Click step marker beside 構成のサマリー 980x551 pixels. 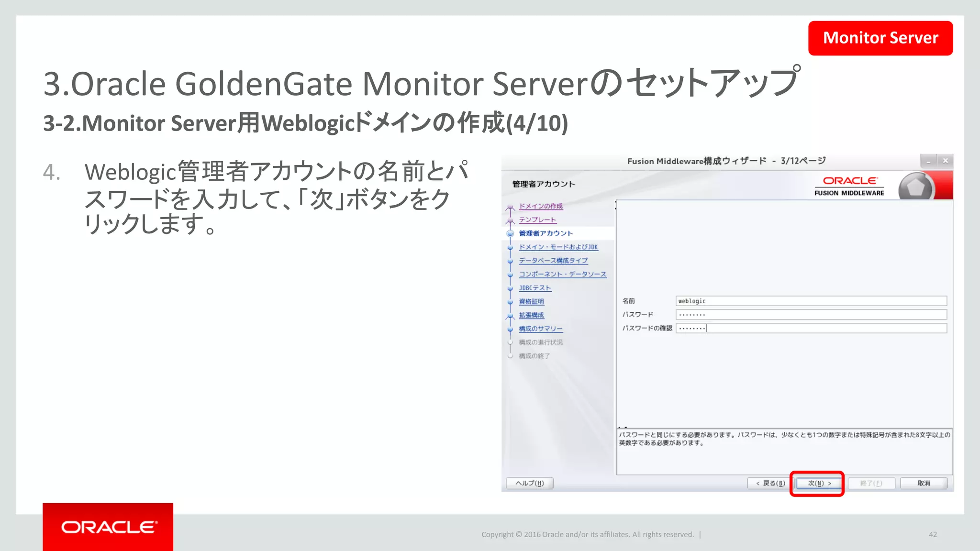pyautogui.click(x=510, y=329)
